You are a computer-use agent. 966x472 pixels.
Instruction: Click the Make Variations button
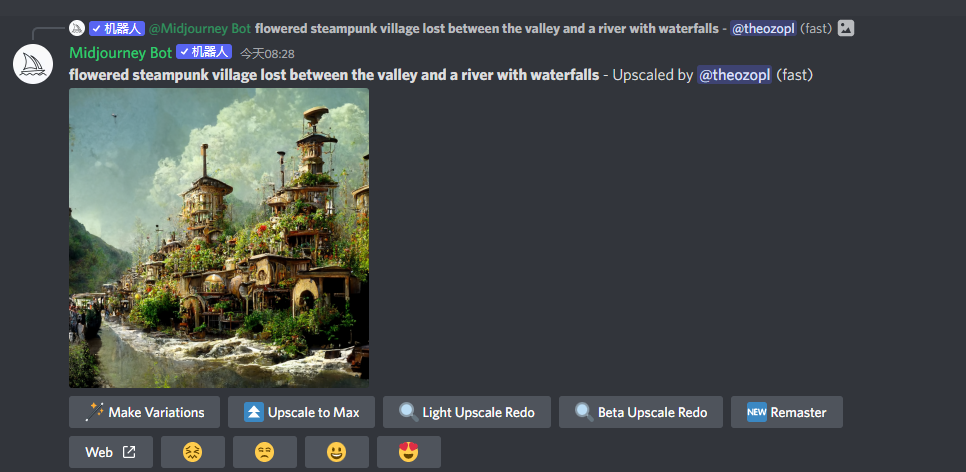click(x=144, y=412)
